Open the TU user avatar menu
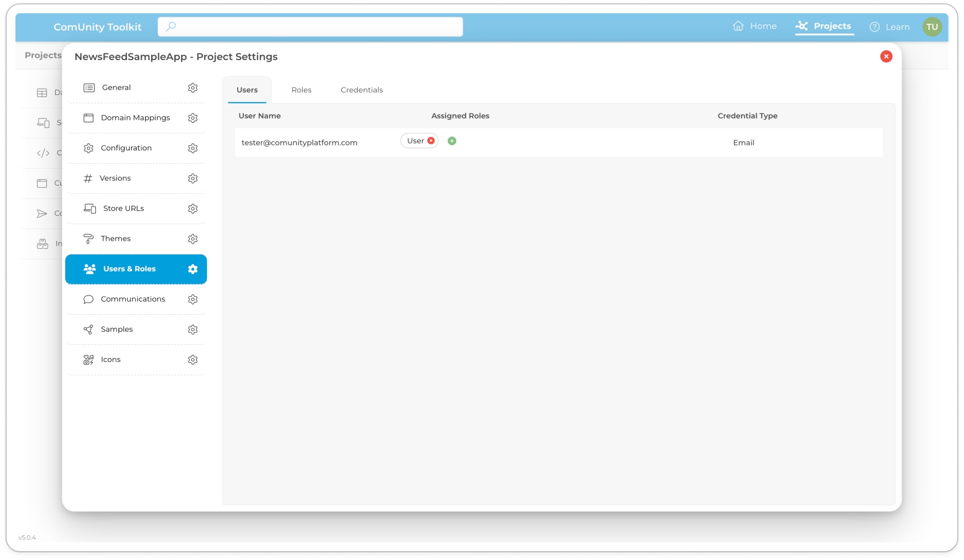964x560 pixels. pos(931,27)
